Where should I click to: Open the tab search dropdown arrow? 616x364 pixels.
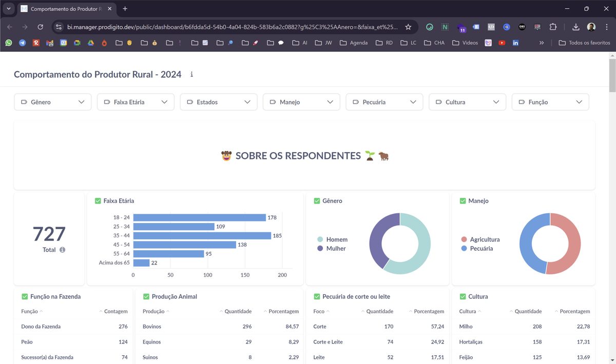tap(9, 9)
